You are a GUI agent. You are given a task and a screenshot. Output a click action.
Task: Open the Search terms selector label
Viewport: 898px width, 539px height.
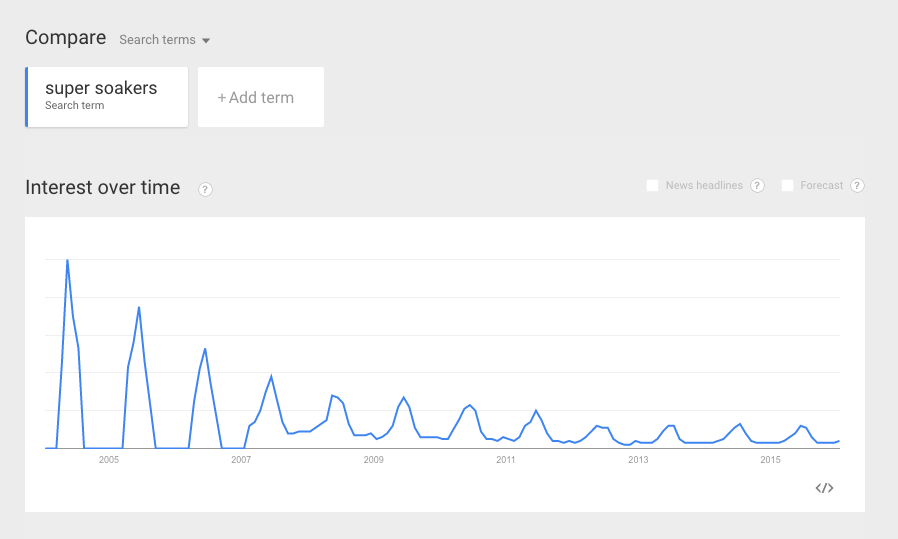point(157,40)
